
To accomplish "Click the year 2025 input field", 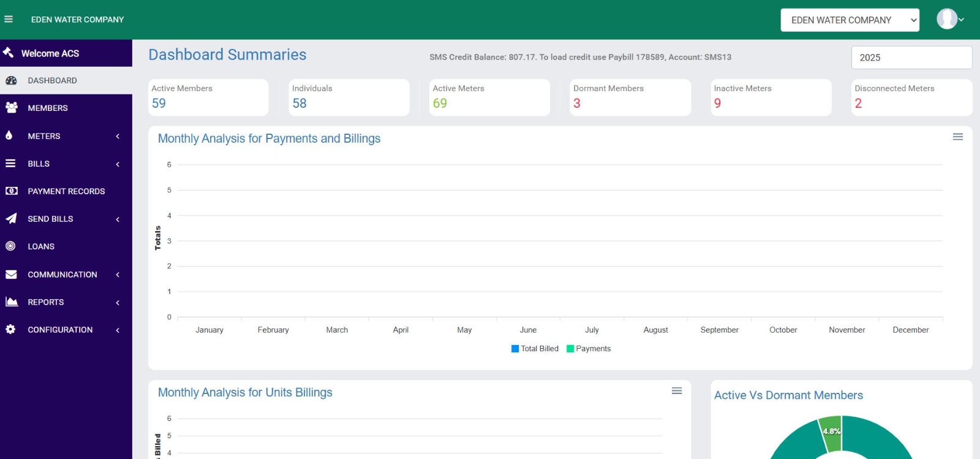I will 911,58.
